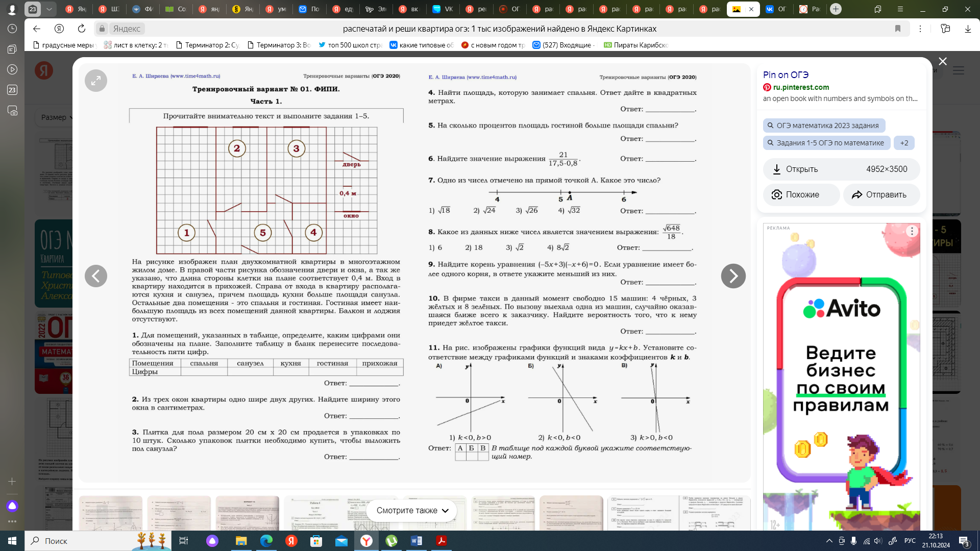Image resolution: width=980 pixels, height=551 pixels.
Task: Switch to the Со browser tab
Action: (x=176, y=9)
